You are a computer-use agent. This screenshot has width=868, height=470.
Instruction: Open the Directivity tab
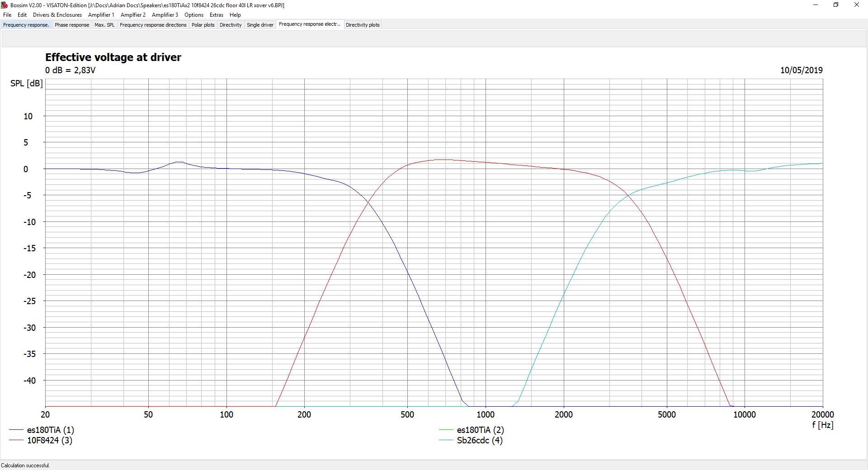pyautogui.click(x=231, y=25)
